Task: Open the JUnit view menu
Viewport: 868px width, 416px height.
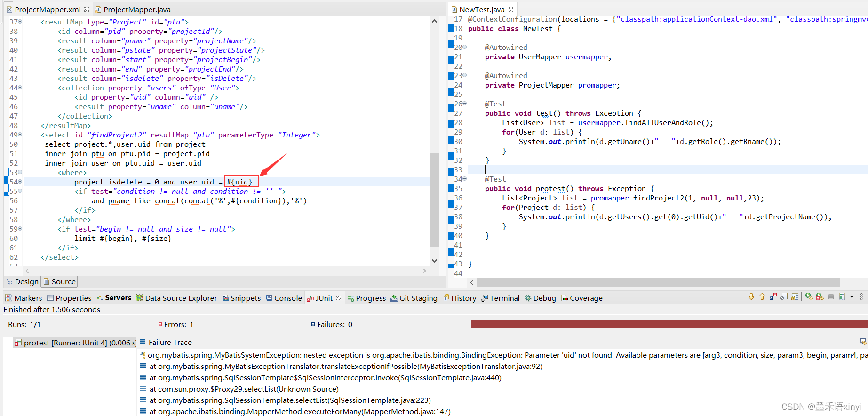Action: click(861, 297)
